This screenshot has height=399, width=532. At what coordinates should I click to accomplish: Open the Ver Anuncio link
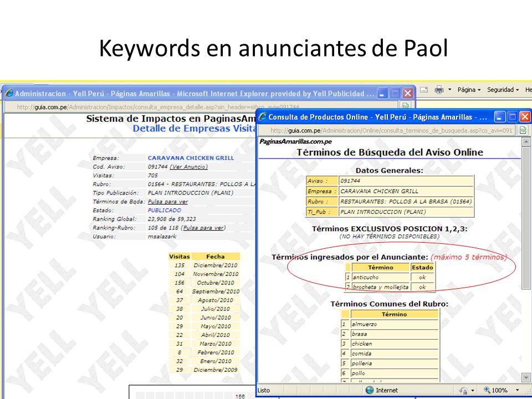(x=188, y=167)
